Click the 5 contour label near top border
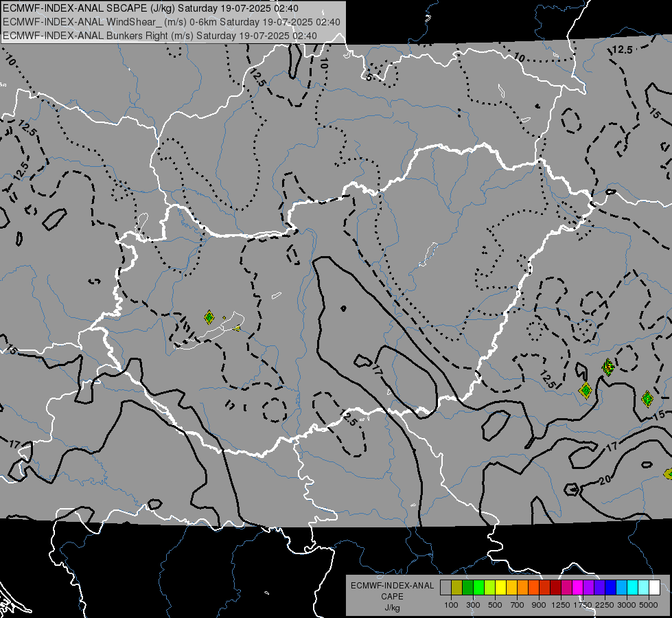672x618 pixels. click(369, 77)
